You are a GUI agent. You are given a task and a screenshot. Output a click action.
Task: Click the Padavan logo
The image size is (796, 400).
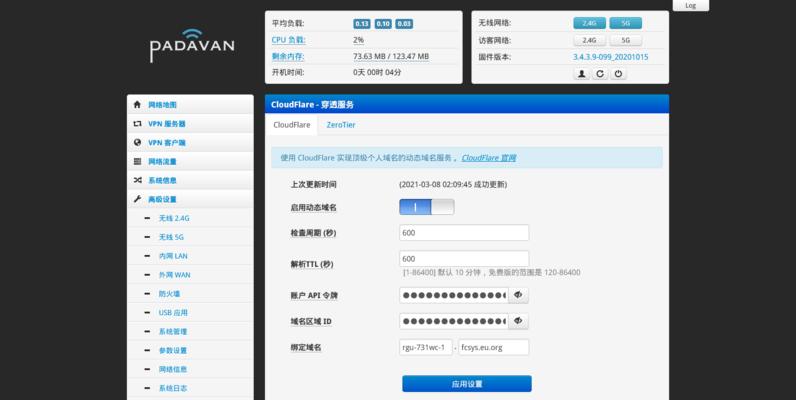(192, 46)
